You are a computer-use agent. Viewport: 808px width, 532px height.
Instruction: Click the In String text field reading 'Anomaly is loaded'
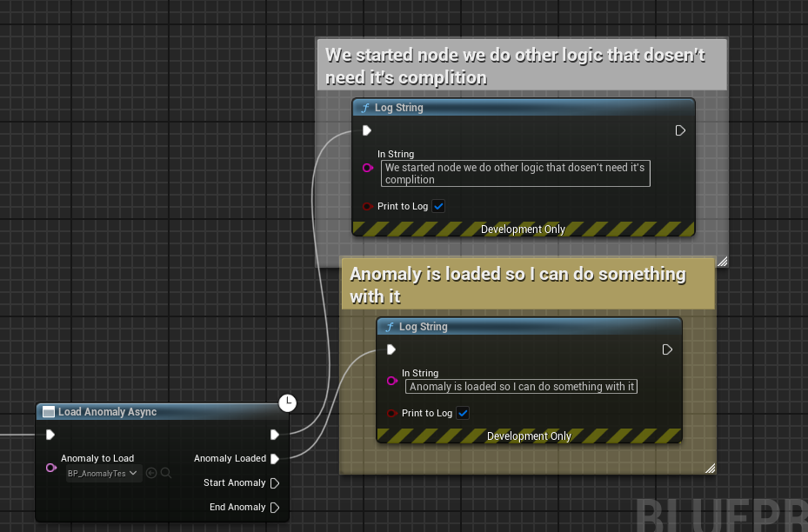point(521,387)
